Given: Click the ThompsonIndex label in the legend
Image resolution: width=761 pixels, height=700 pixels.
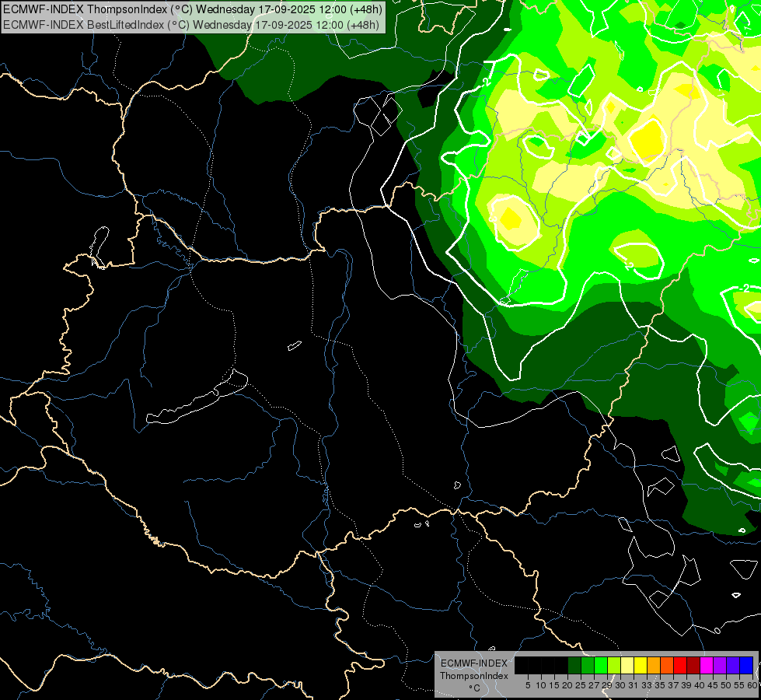Looking at the screenshot, I should pyautogui.click(x=474, y=676).
